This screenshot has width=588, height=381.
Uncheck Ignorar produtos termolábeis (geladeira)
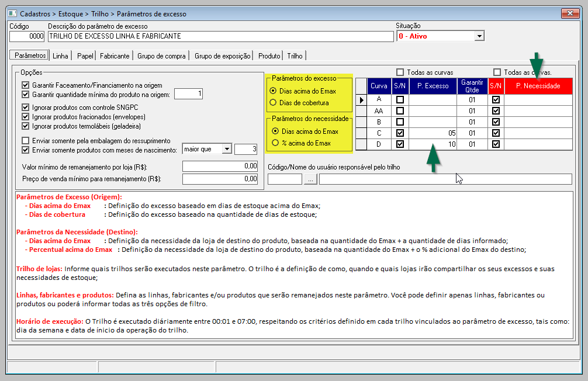click(x=26, y=126)
